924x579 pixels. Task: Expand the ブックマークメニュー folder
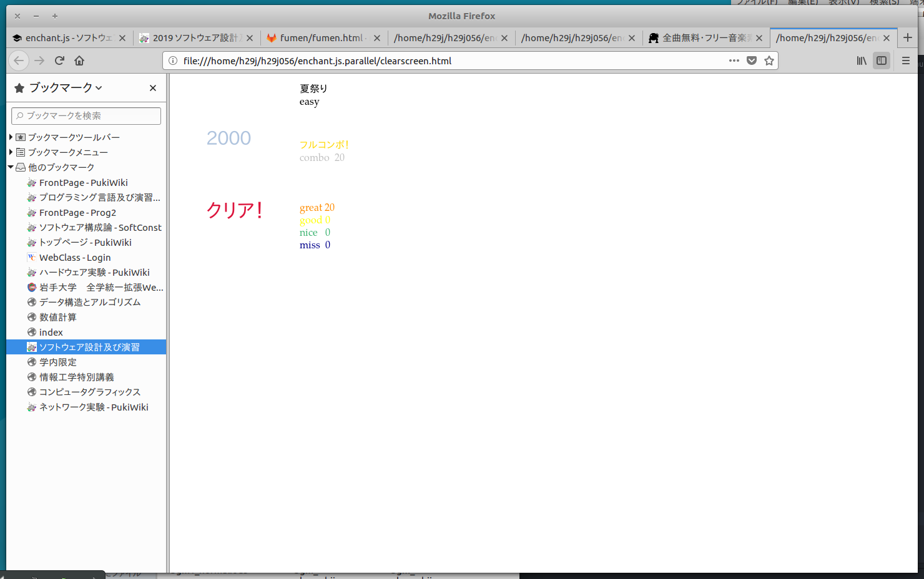click(11, 152)
